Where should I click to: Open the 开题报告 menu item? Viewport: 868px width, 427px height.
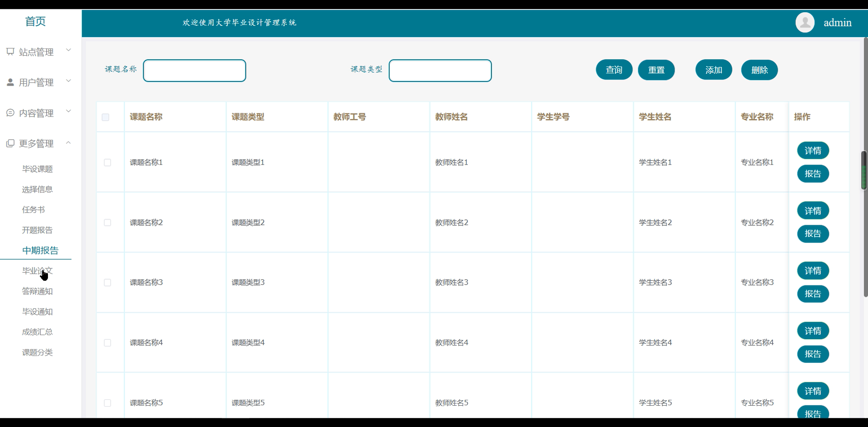[38, 230]
